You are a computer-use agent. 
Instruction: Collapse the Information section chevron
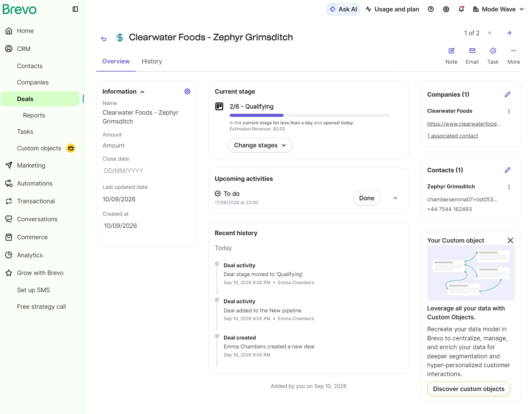point(142,92)
